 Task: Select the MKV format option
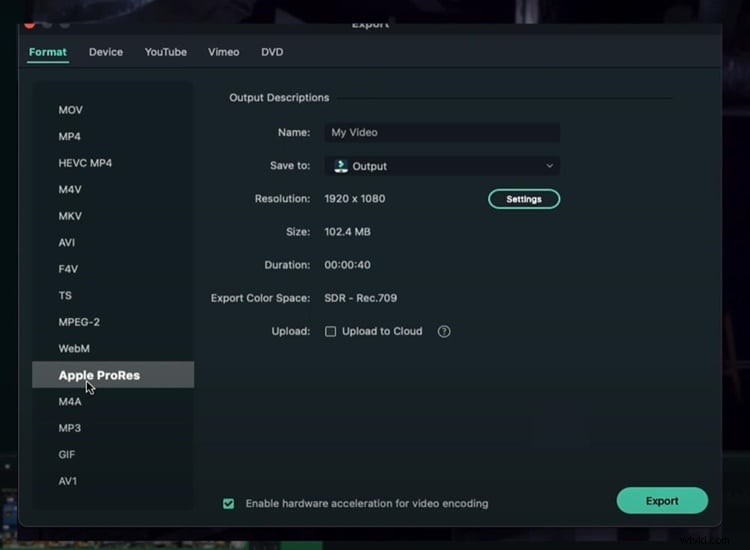[70, 216]
